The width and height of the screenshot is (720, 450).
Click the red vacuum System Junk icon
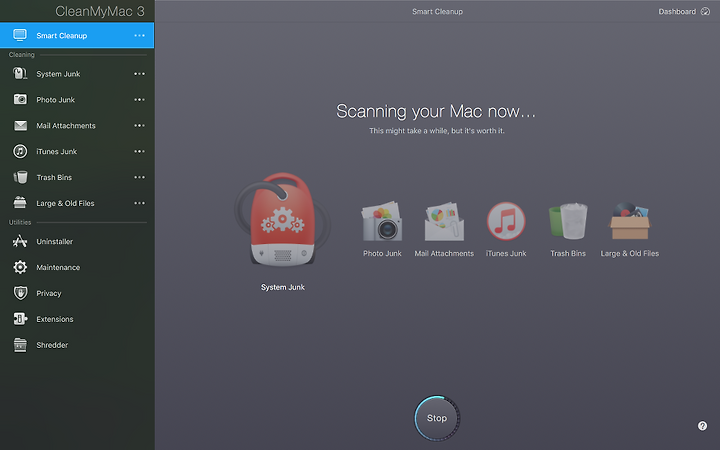click(x=282, y=219)
